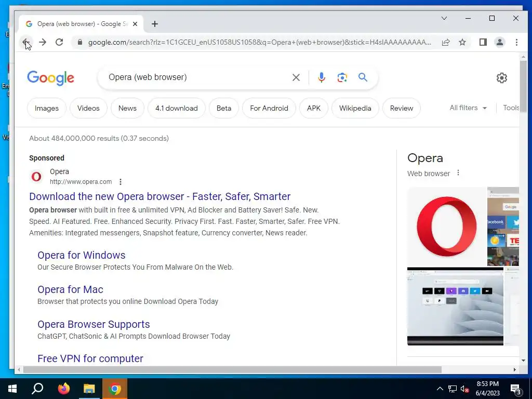Screen dimensions: 532x399
Task: Open Chrome three-dot menu
Action: coord(516,42)
